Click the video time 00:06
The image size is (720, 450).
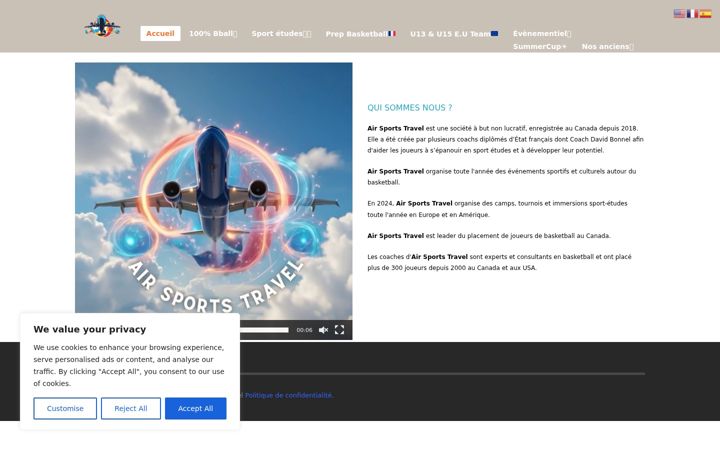point(304,330)
